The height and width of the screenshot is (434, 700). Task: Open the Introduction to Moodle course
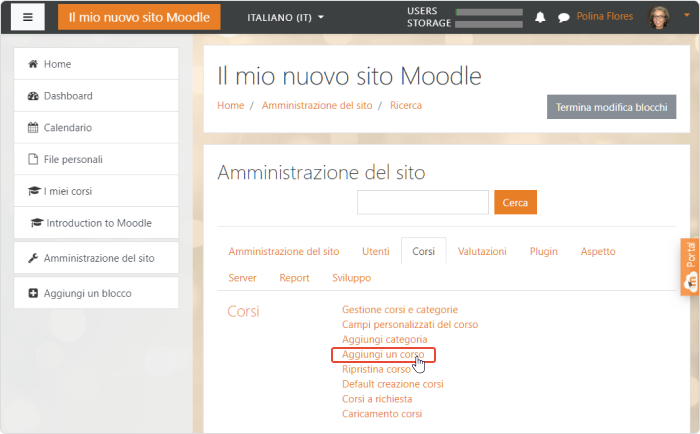click(96, 223)
